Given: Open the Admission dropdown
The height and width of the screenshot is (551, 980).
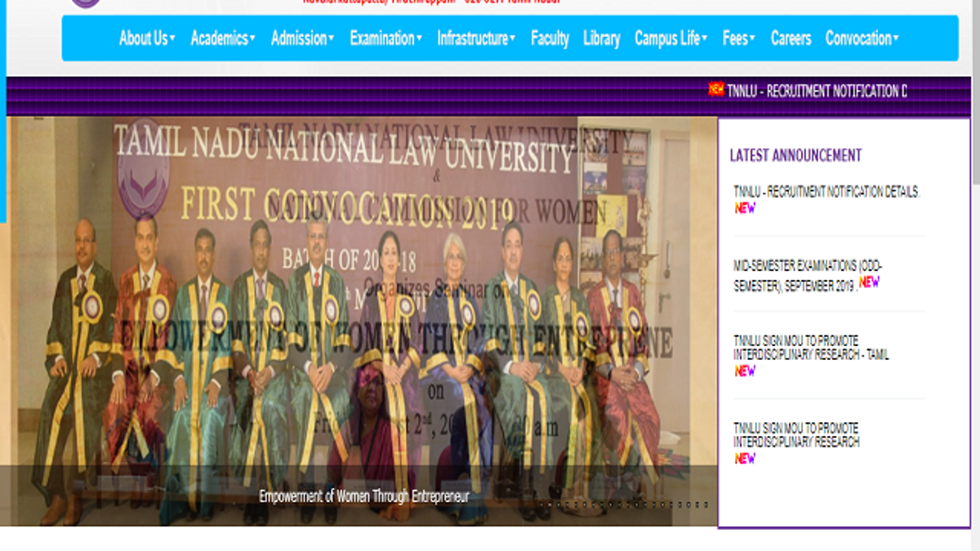Looking at the screenshot, I should [303, 38].
